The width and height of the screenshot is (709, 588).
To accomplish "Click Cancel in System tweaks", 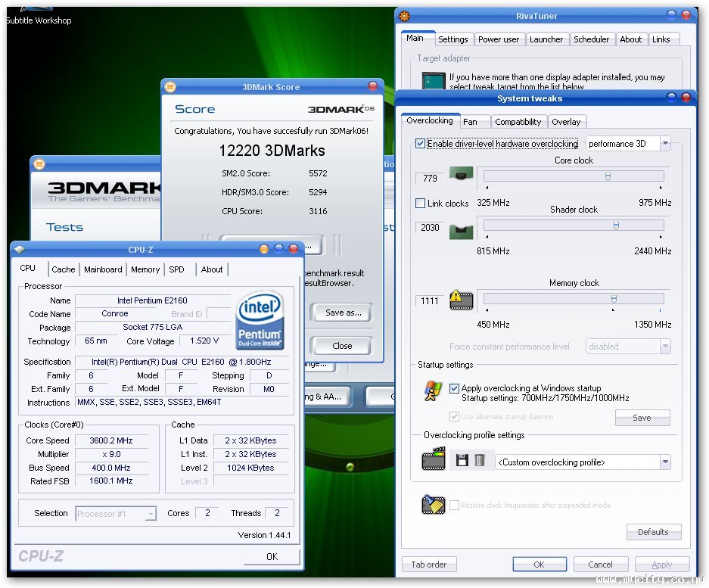I will pos(601,565).
